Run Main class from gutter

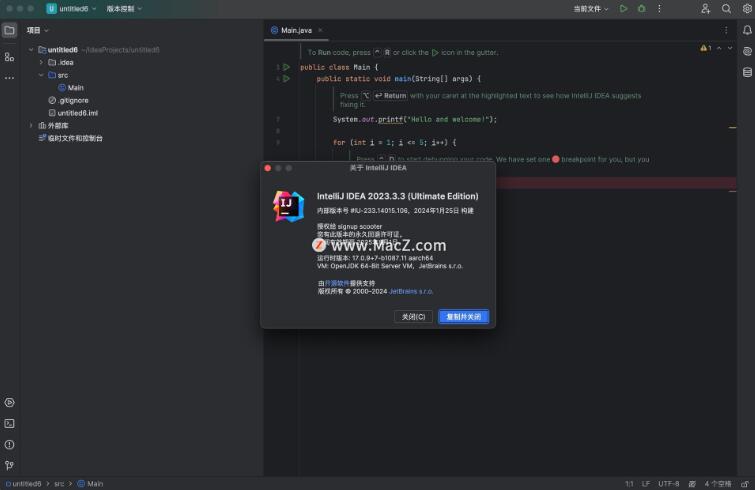[286, 67]
